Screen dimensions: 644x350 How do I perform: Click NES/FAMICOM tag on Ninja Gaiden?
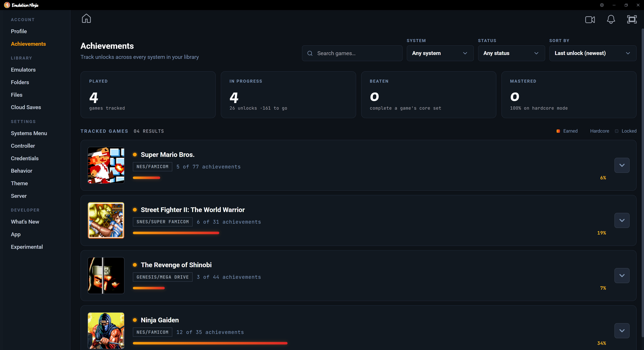tap(152, 332)
